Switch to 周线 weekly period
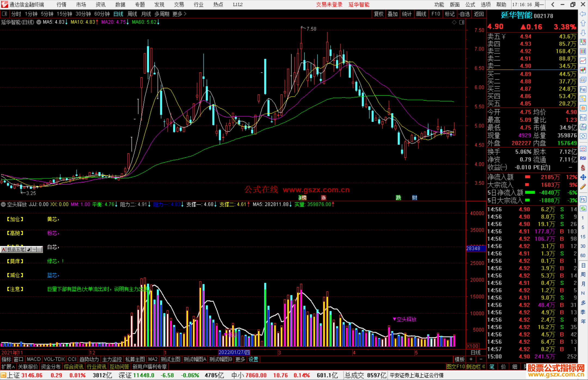 click(132, 14)
